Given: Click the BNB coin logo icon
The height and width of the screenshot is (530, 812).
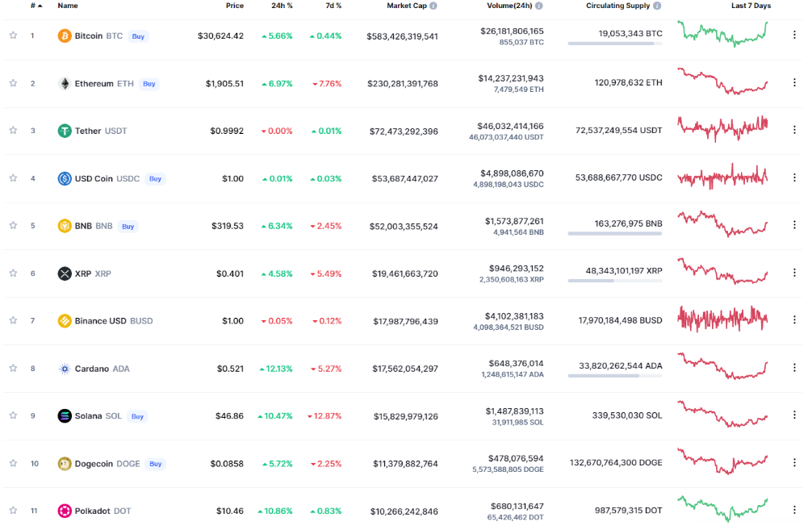Looking at the screenshot, I should (x=65, y=226).
